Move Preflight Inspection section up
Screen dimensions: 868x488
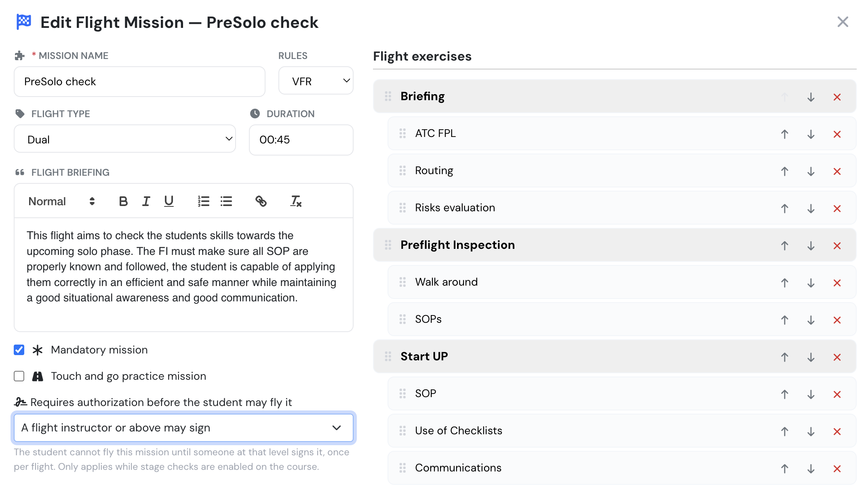tap(784, 246)
